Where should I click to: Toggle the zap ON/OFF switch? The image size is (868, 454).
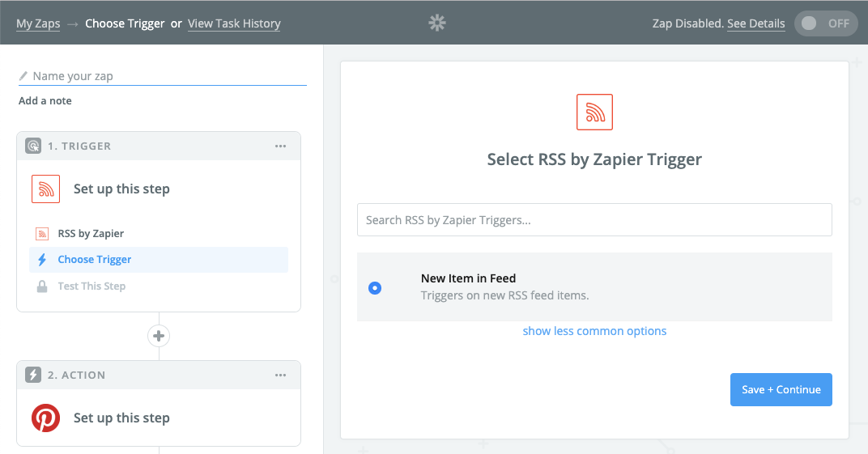tap(826, 23)
